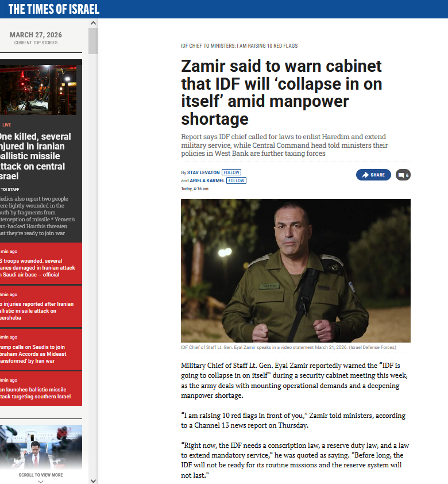This screenshot has width=448, height=484.
Task: Click the sidebar scroll-down arrow
Action: [x=93, y=481]
